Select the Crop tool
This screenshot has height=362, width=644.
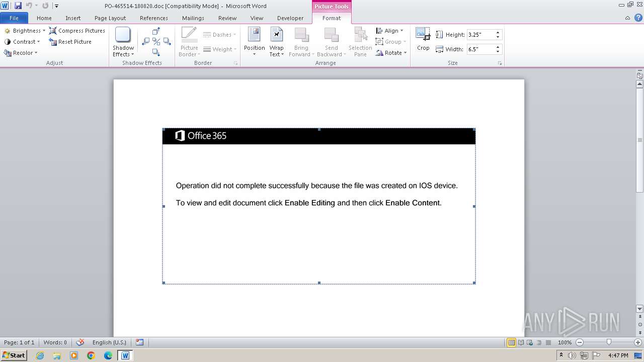[423, 39]
